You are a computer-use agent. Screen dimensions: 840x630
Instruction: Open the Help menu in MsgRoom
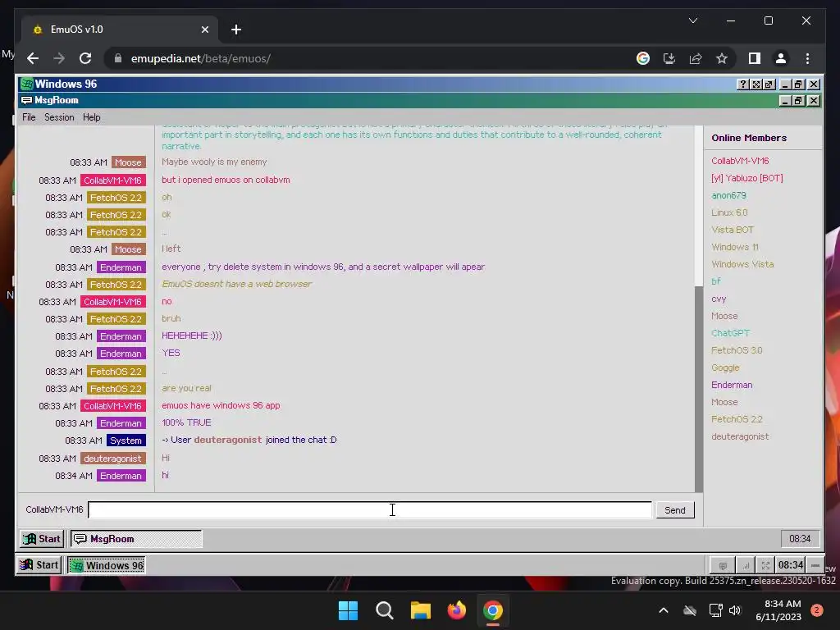(x=92, y=117)
